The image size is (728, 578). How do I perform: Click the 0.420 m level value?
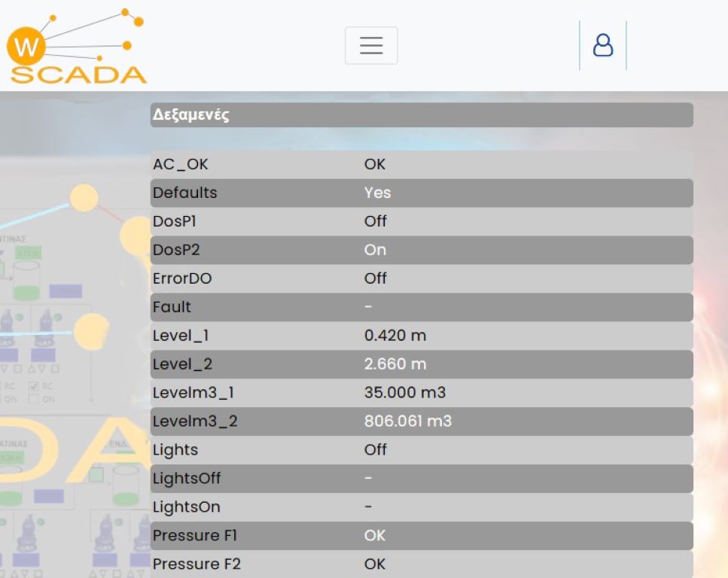pos(394,336)
